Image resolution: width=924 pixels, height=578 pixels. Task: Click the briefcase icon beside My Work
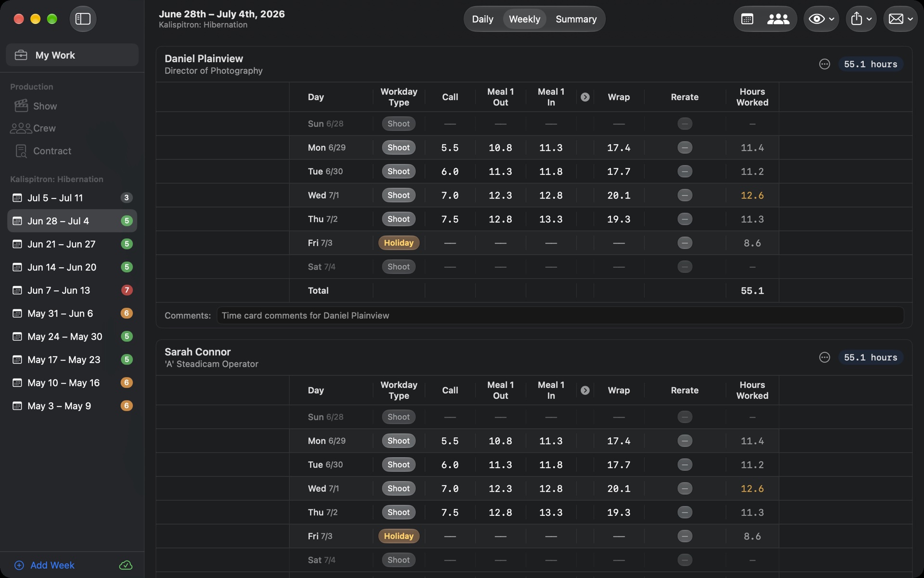21,55
